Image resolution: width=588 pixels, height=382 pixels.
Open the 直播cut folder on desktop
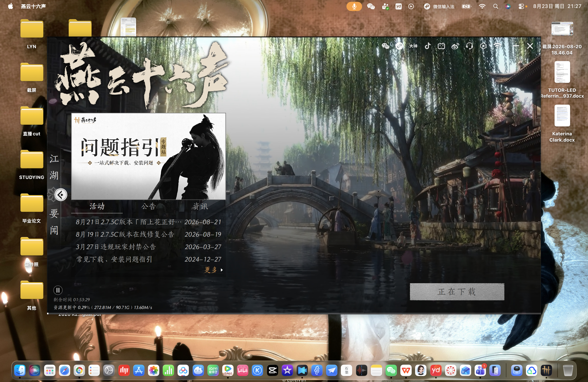32,121
